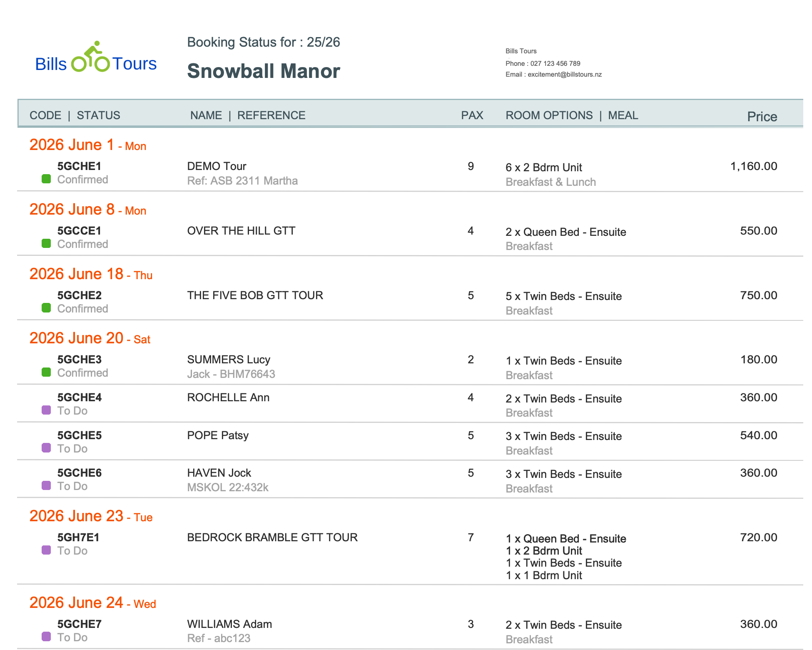This screenshot has height=650, width=812.
Task: Click green Confirmed status square for 5GCHE1
Action: tap(46, 179)
